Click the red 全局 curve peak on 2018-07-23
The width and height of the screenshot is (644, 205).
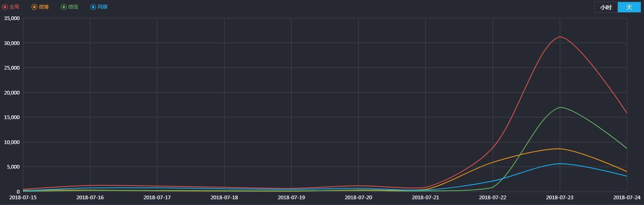point(560,37)
